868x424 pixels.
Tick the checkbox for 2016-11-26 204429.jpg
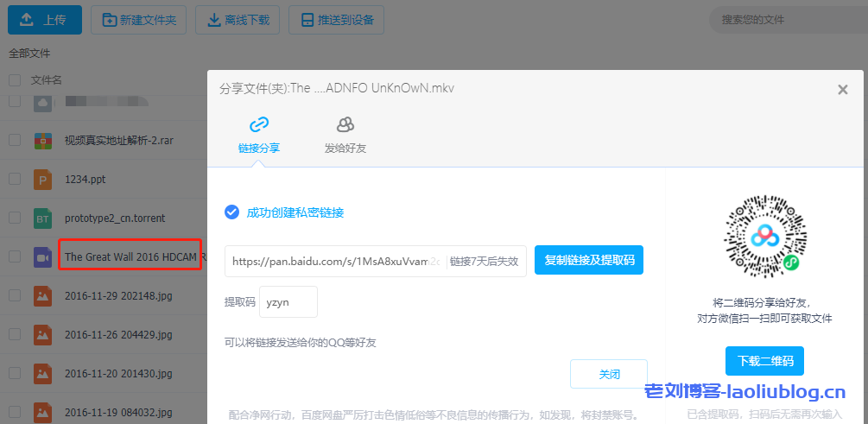[x=15, y=335]
